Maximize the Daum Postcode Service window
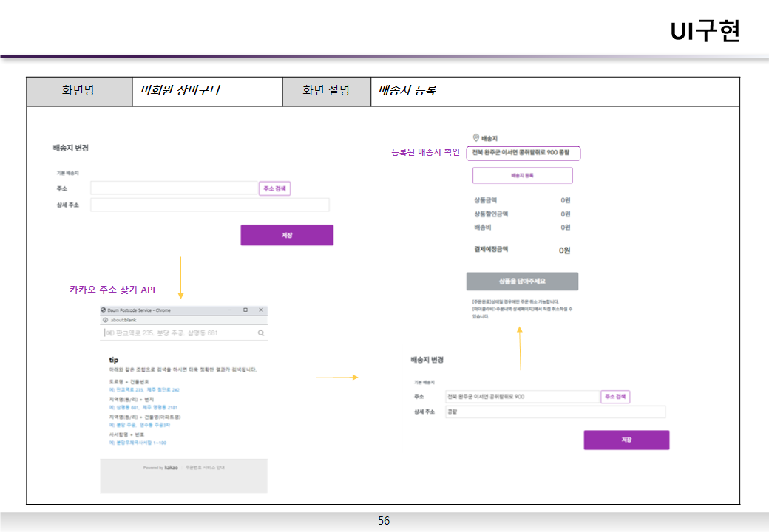The height and width of the screenshot is (532, 769). (x=245, y=310)
